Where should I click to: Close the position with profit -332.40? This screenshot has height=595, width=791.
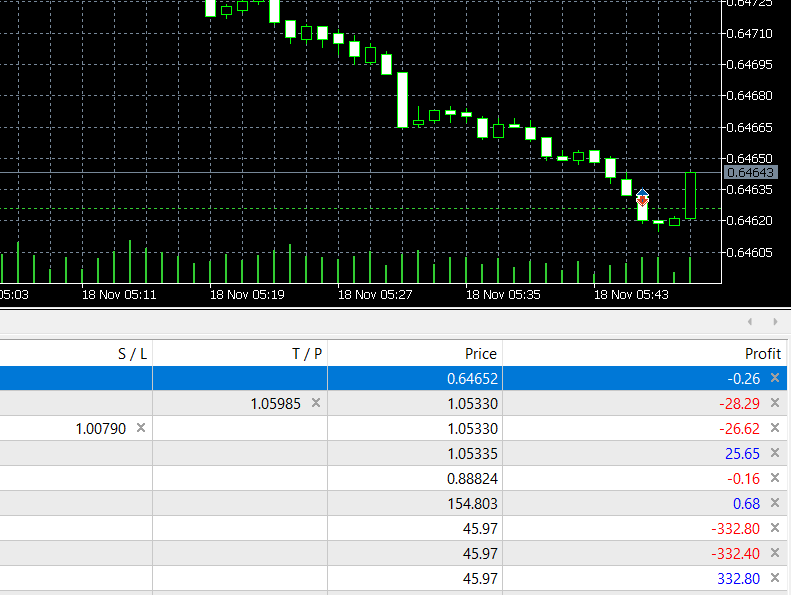click(775, 553)
